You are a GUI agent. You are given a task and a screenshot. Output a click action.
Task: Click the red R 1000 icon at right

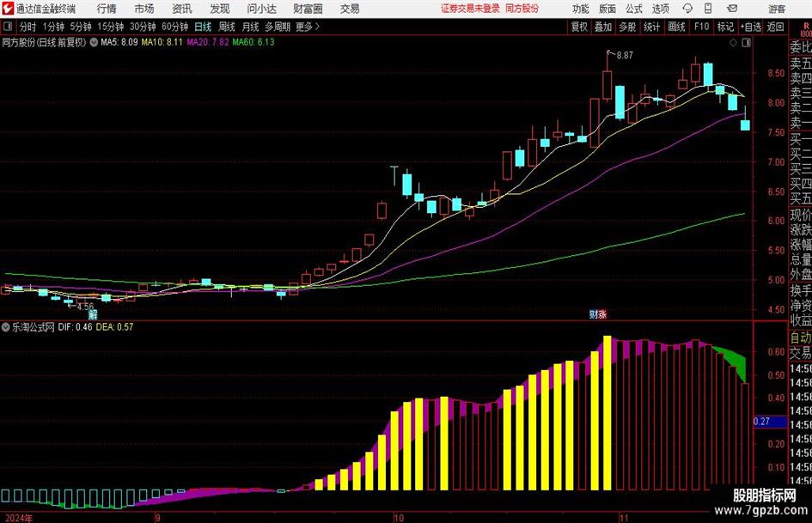click(806, 29)
